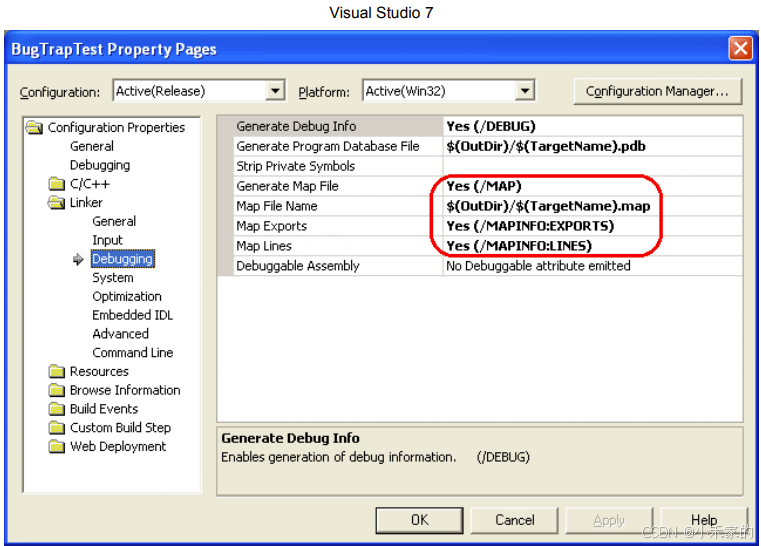Click the Cancel button
Viewport: 761px width, 546px height.
(514, 520)
